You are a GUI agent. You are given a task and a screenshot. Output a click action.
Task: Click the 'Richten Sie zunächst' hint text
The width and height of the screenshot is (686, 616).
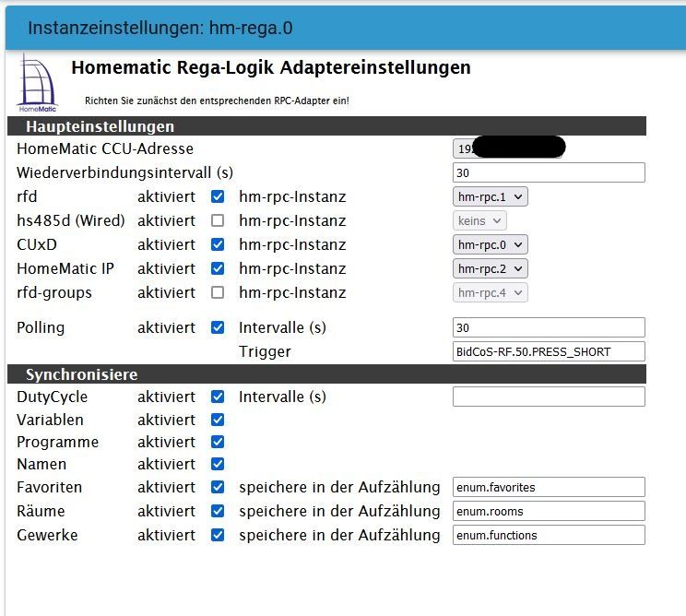click(x=217, y=101)
